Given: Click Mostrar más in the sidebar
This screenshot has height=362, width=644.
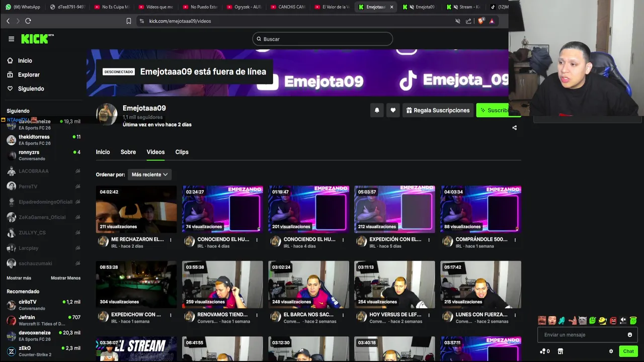Looking at the screenshot, I should click(19, 278).
